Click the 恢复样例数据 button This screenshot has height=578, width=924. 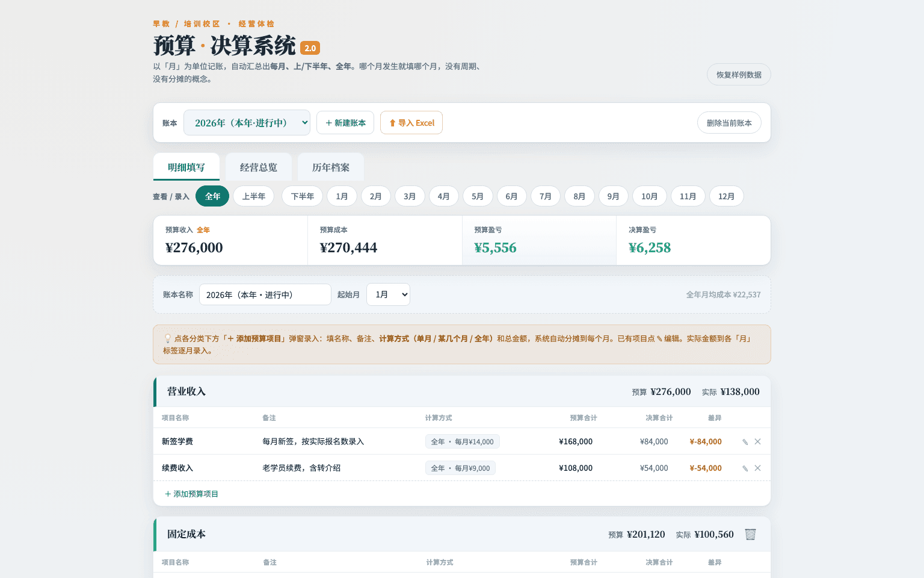coord(739,75)
